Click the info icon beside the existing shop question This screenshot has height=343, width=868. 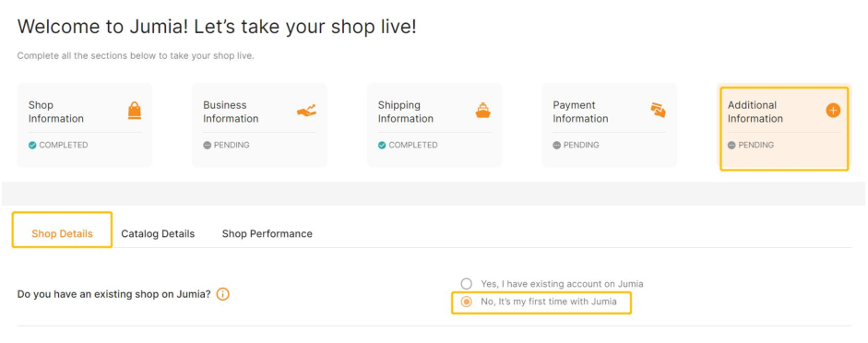pos(222,294)
